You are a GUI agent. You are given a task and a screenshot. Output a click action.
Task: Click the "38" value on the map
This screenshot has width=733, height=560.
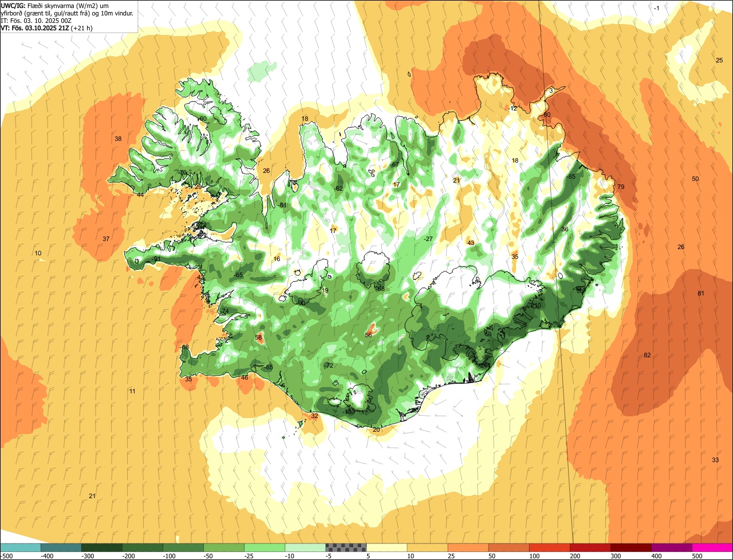(118, 139)
